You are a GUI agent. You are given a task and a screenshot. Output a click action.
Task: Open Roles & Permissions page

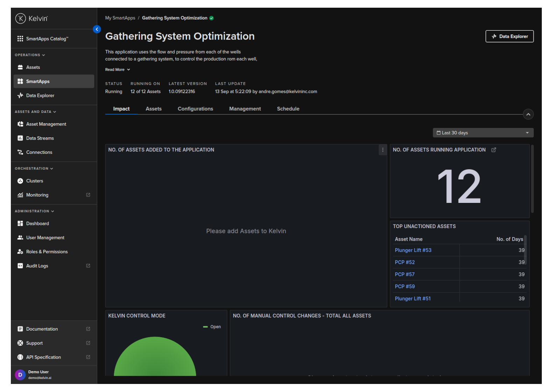point(47,252)
